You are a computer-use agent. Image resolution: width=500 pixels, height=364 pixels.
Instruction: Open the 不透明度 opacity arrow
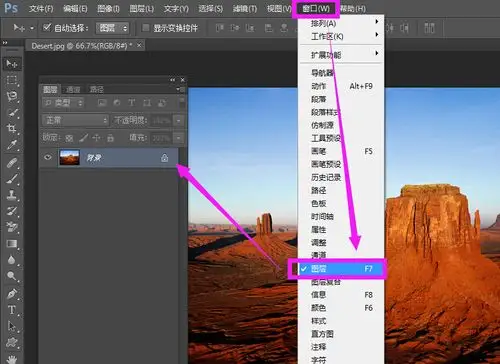coord(179,120)
